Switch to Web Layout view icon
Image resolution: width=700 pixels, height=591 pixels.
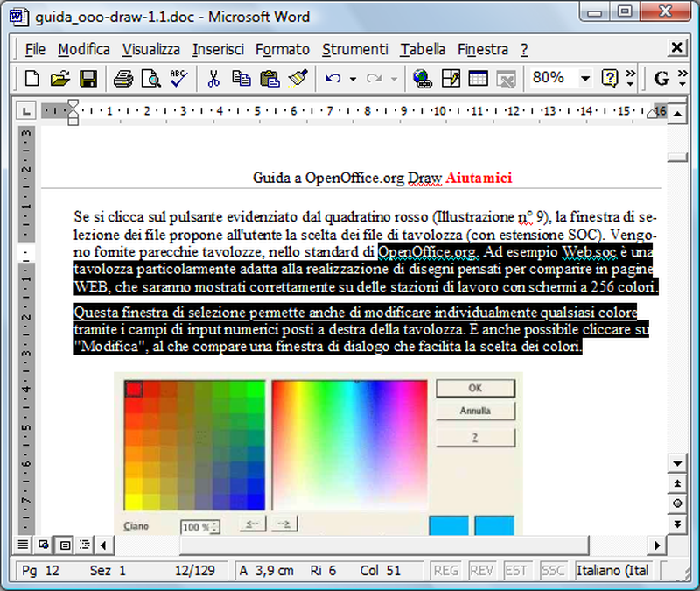click(43, 545)
